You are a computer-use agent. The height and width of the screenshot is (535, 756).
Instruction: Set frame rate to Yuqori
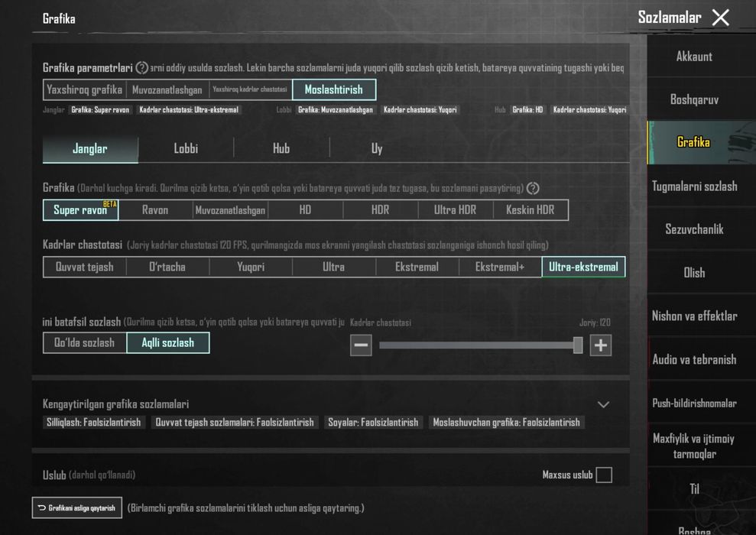[251, 267]
